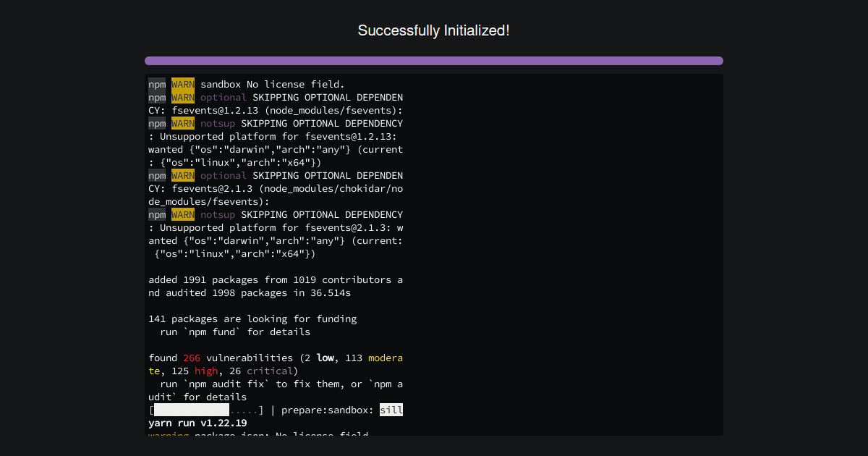Viewport: 868px width, 456px height.
Task: Click the "266" vulnerabilities count
Action: pos(192,358)
